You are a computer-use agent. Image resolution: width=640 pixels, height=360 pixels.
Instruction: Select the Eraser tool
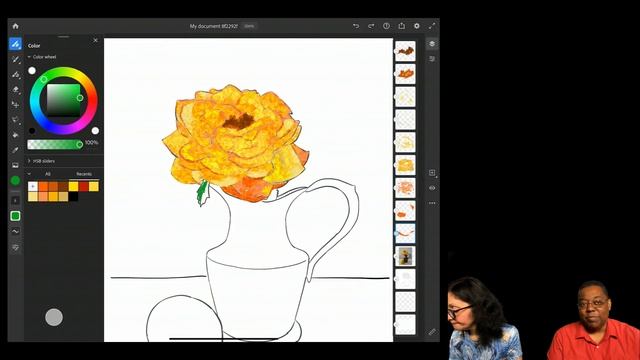point(16,89)
